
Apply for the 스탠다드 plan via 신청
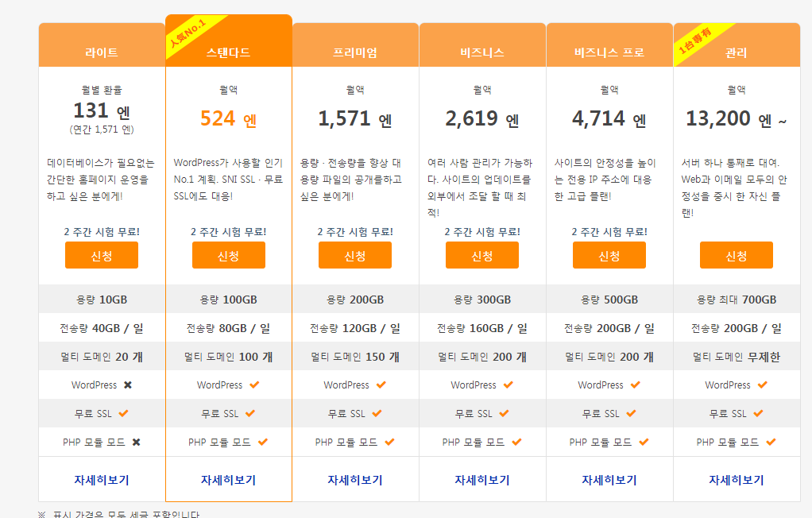click(x=229, y=256)
